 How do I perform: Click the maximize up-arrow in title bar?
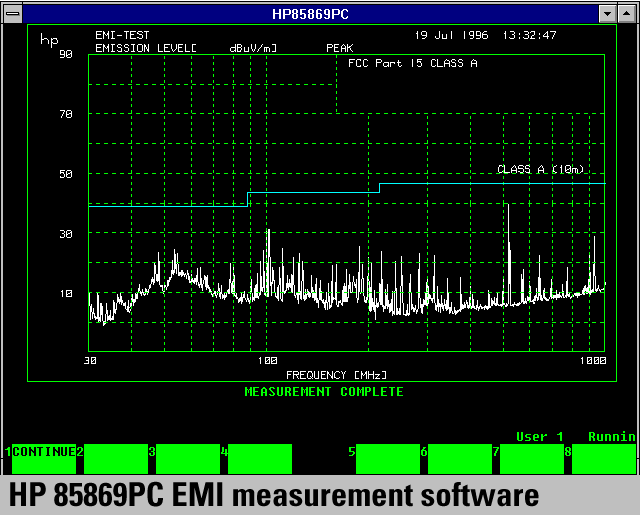[628, 13]
